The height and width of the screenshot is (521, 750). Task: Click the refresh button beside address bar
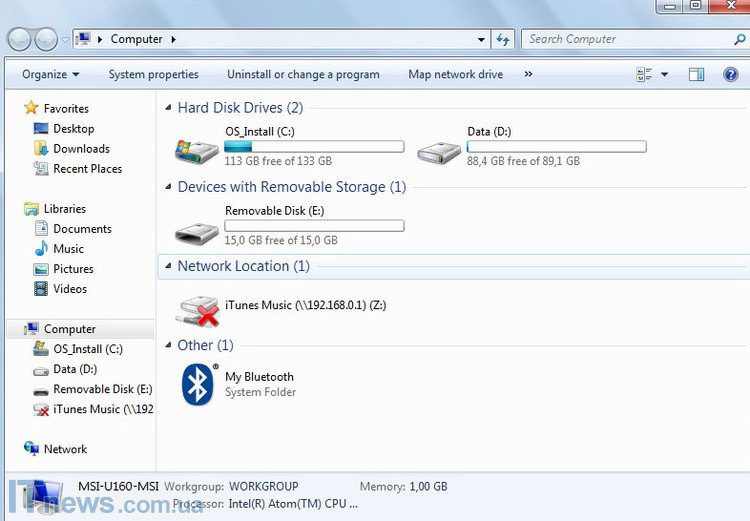click(x=503, y=40)
